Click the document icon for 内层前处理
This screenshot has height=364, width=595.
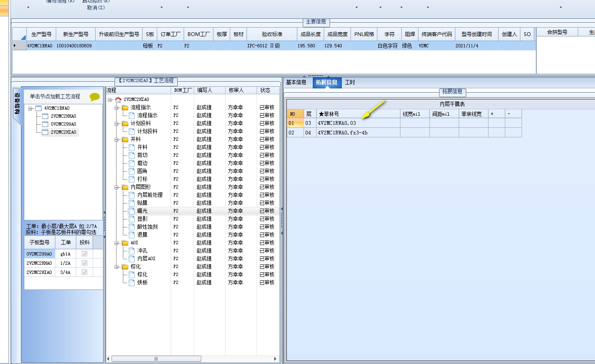tap(132, 195)
